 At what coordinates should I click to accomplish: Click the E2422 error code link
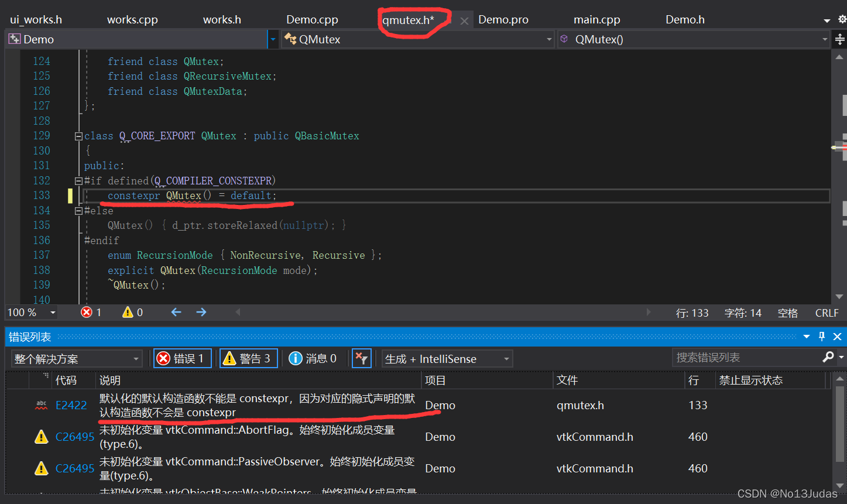point(71,404)
